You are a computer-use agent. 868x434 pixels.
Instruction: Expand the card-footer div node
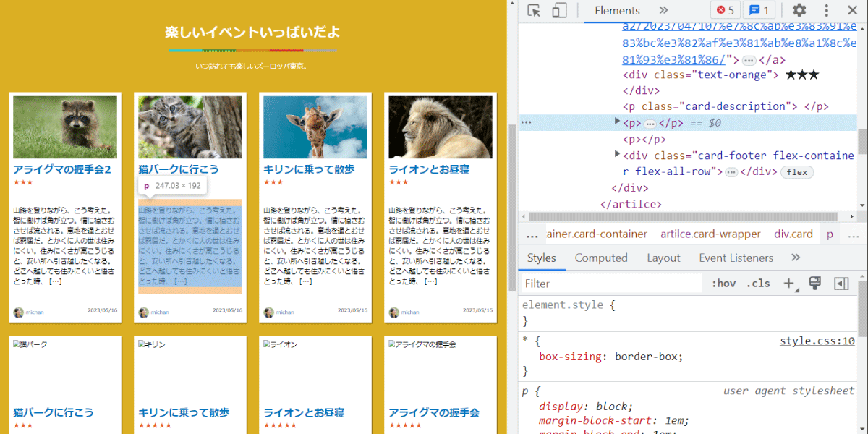coord(617,156)
